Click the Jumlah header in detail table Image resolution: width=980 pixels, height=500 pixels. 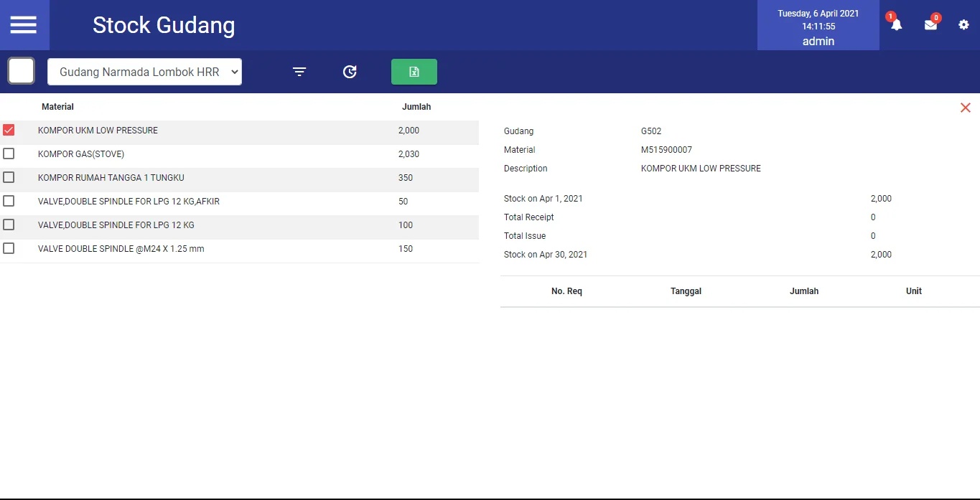[x=804, y=291]
